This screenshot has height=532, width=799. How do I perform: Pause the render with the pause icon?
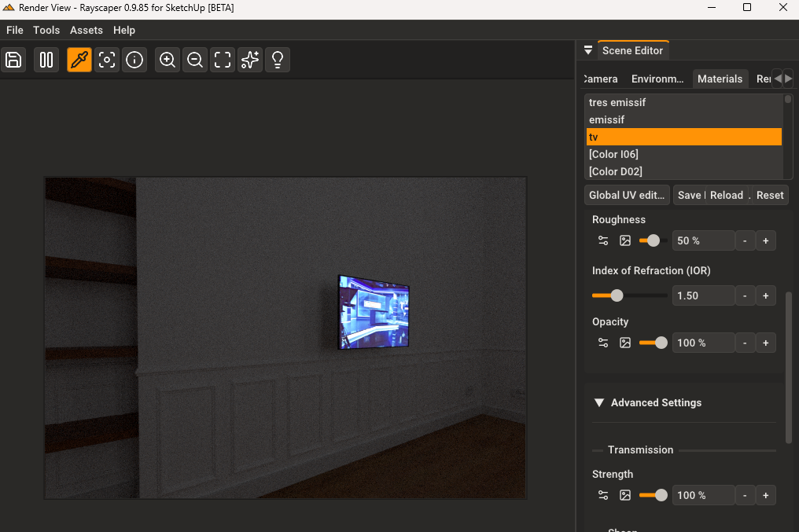46,60
